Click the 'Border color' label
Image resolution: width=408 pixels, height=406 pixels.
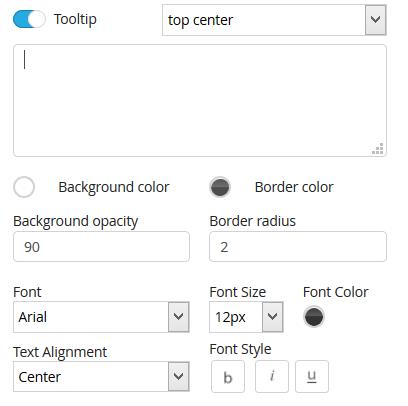coord(294,187)
